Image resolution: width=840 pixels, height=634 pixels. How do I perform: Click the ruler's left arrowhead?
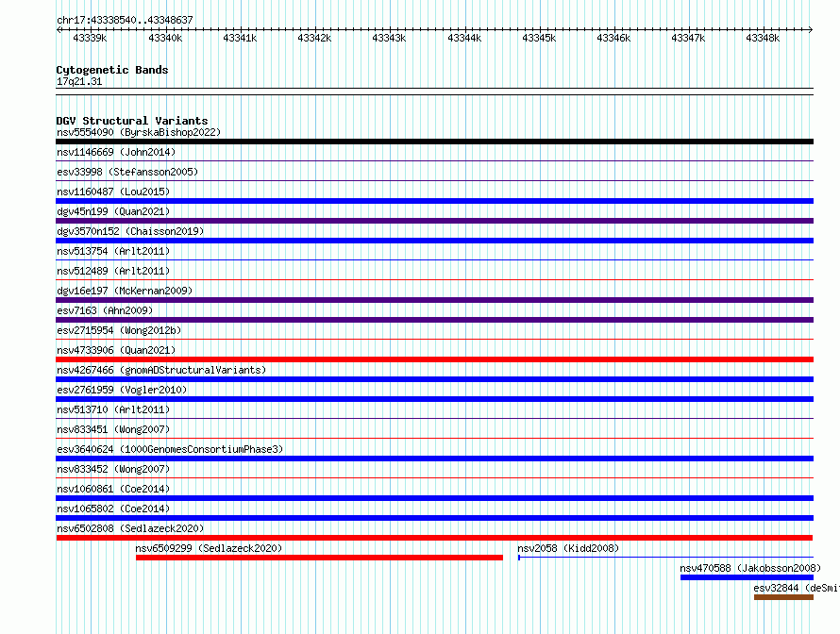[59, 29]
